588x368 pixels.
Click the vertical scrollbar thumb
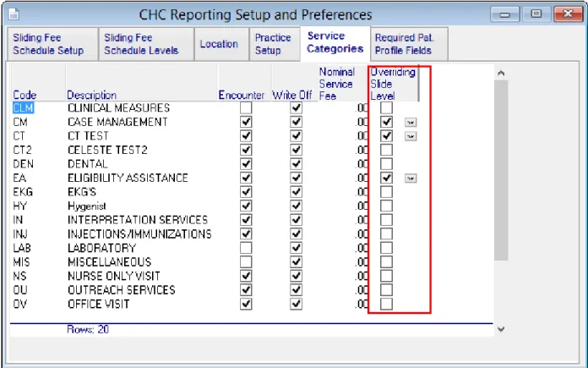pos(501,170)
